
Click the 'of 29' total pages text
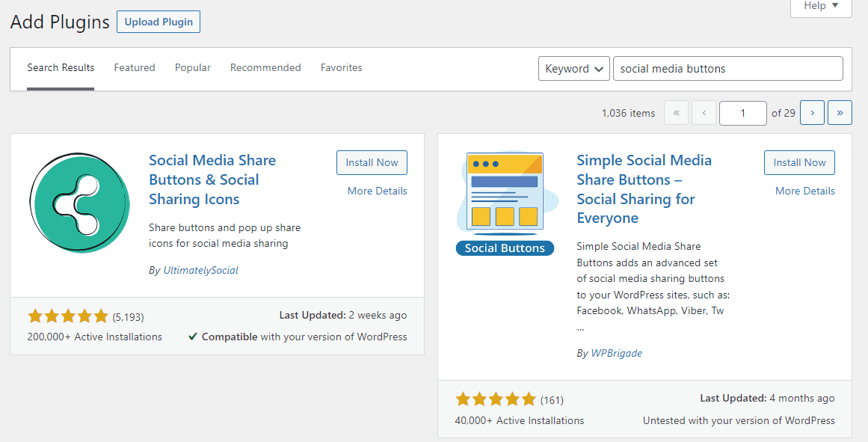pyautogui.click(x=784, y=113)
